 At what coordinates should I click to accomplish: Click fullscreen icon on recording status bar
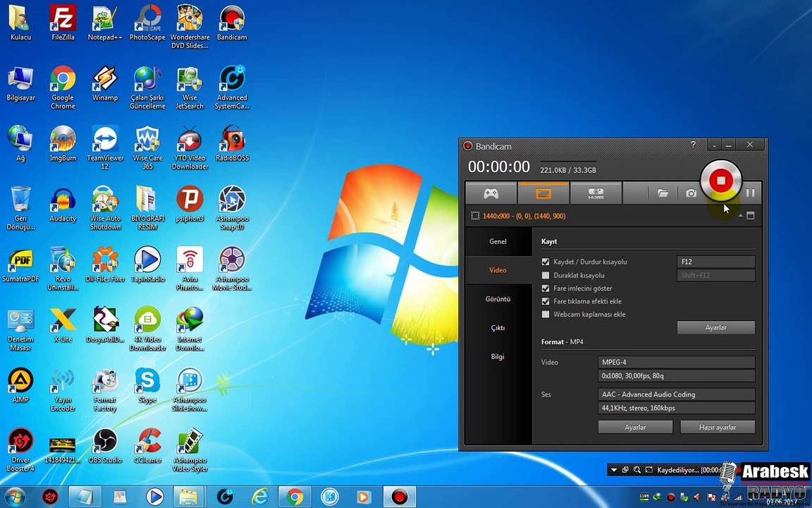tap(648, 470)
